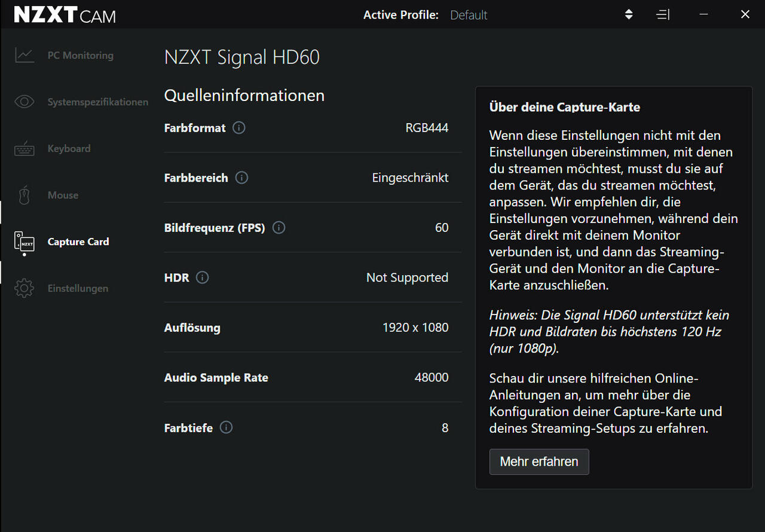Go to the Systemspezifikationen menu item
The image size is (765, 532).
tap(98, 102)
